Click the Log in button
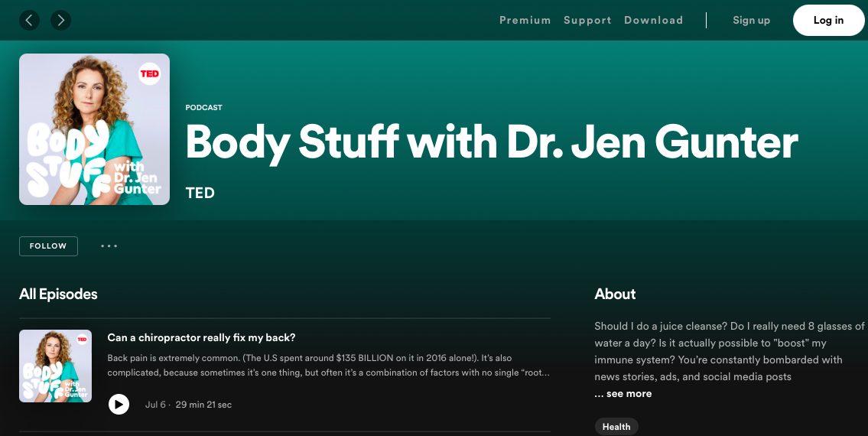This screenshot has height=436, width=868. (x=828, y=21)
